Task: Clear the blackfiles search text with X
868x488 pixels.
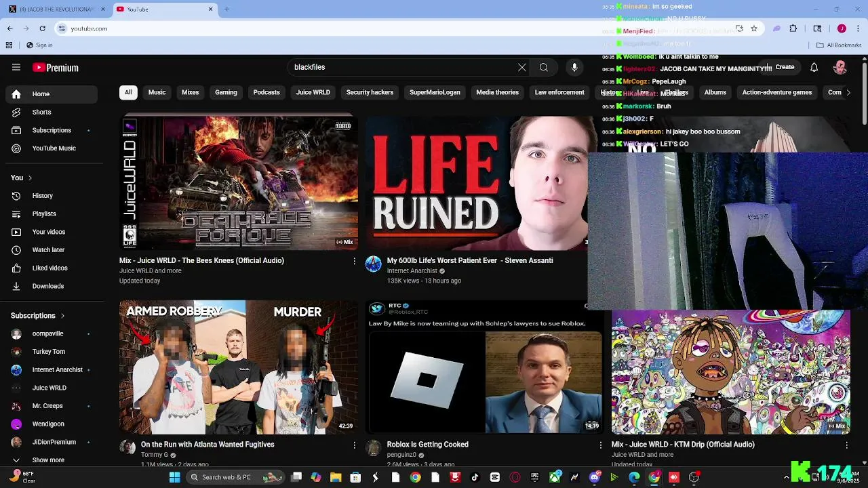Action: [521, 67]
